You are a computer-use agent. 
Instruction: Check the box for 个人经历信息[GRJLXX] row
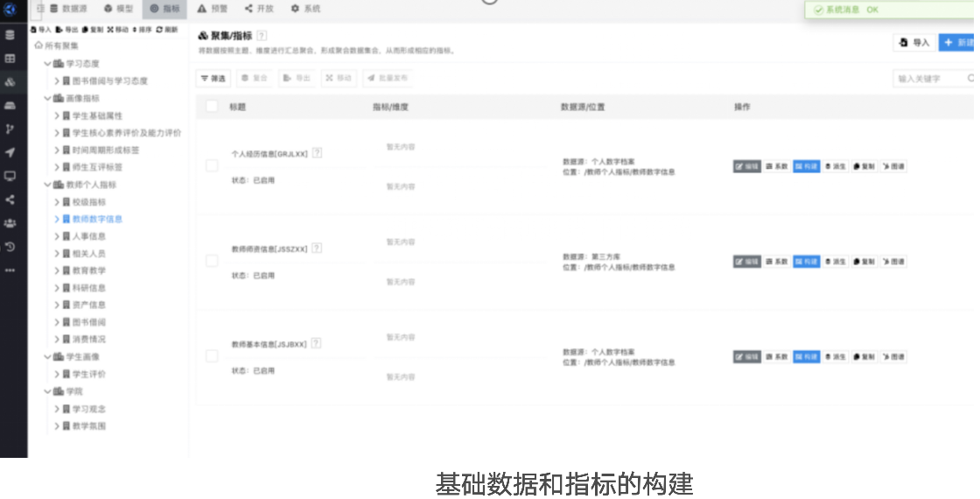click(212, 165)
